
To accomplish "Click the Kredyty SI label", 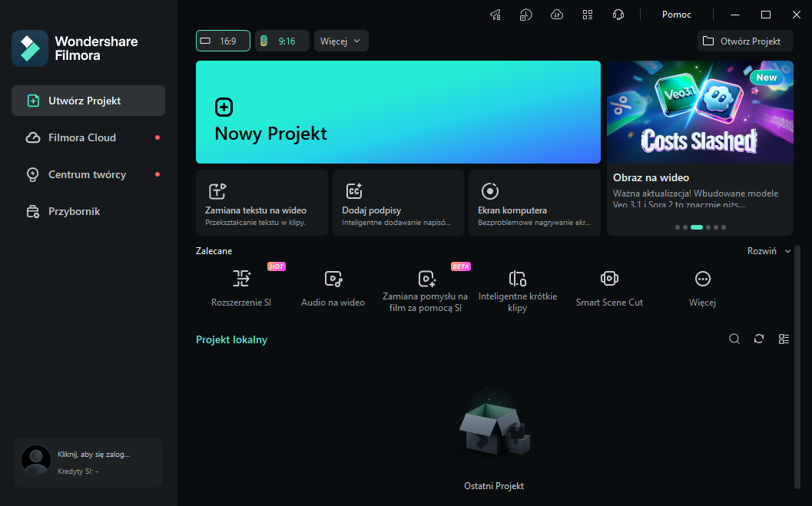I will click(78, 471).
